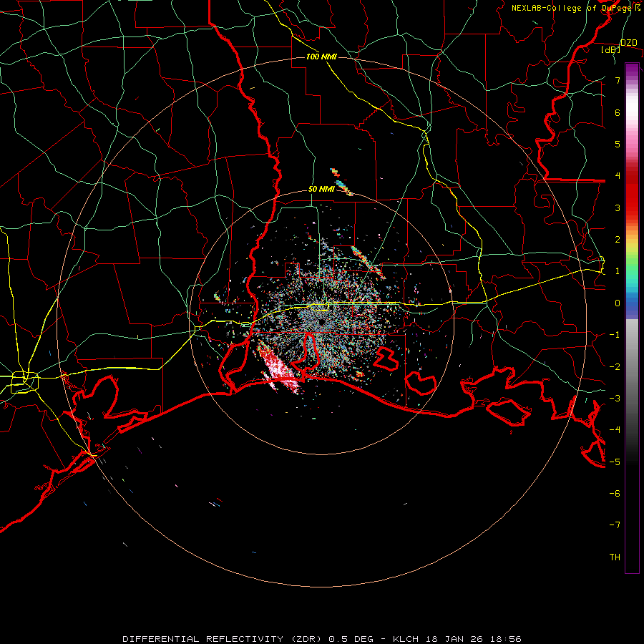This screenshot has height=644, width=644.
Task: Click the TH threshold label on the scale
Action: click(615, 557)
